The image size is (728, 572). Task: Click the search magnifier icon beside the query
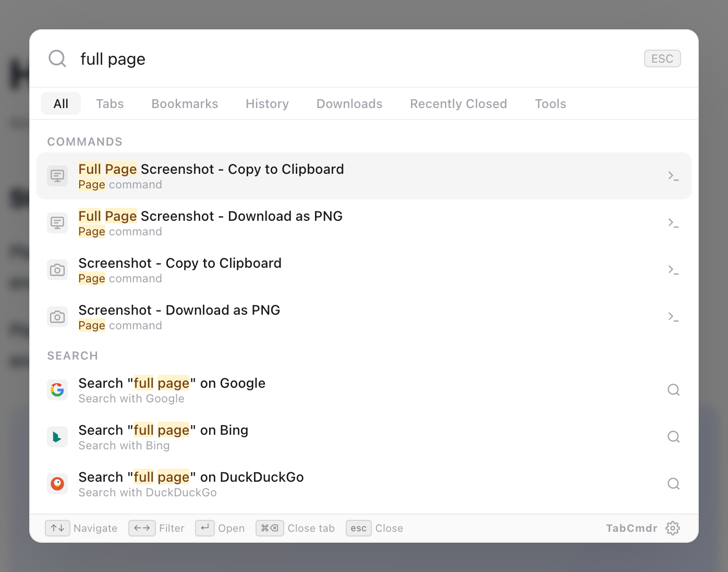point(57,58)
